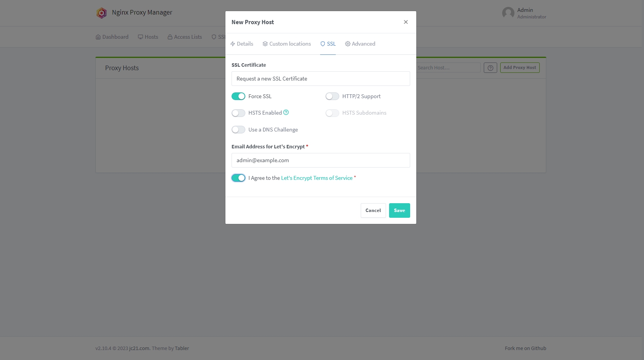Enable Use a DNS Challenge switch
Viewport: 644px width, 360px height.
coord(238,130)
